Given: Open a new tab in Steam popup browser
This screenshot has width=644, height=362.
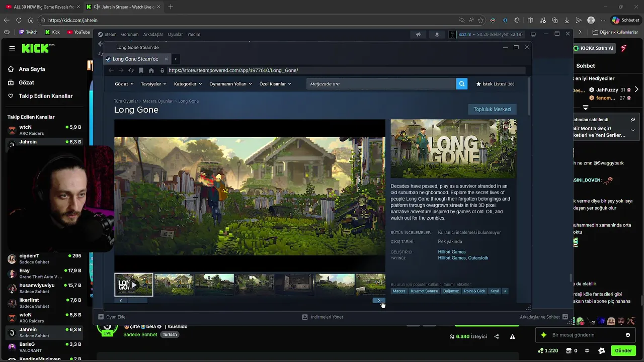Looking at the screenshot, I should click(x=175, y=59).
